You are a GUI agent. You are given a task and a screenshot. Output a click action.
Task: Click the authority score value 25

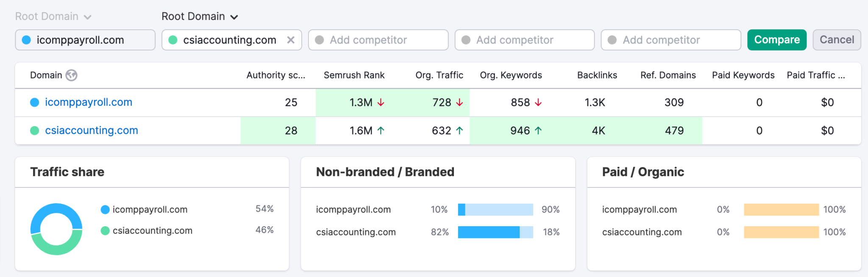291,102
